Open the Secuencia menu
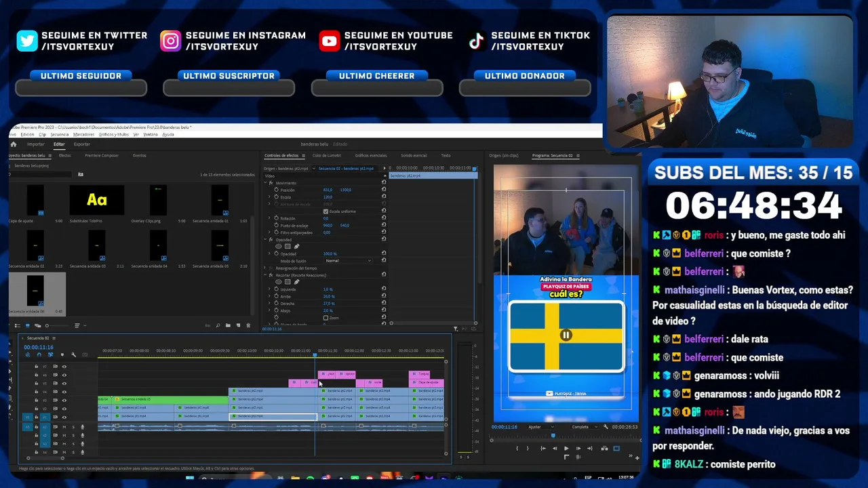Viewport: 868px width, 488px height. click(x=60, y=134)
